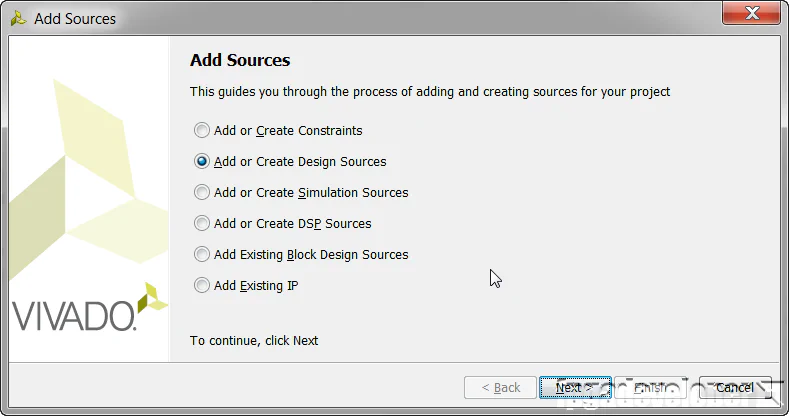The image size is (789, 416).
Task: Select Add Existing Block Design Sources
Action: 203,254
